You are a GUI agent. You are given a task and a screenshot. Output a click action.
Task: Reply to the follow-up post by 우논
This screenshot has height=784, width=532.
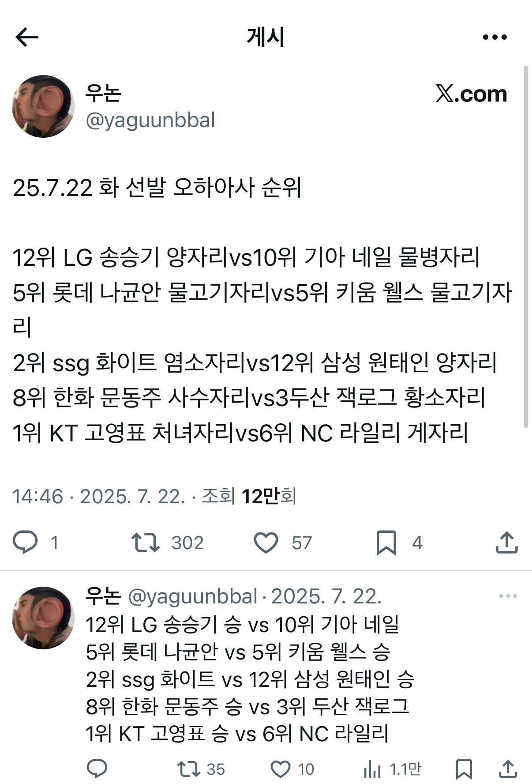click(97, 769)
